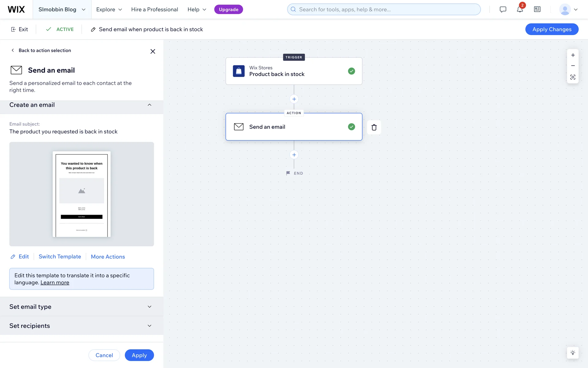Expand the Set recipients section
The height and width of the screenshot is (368, 588).
(x=149, y=326)
